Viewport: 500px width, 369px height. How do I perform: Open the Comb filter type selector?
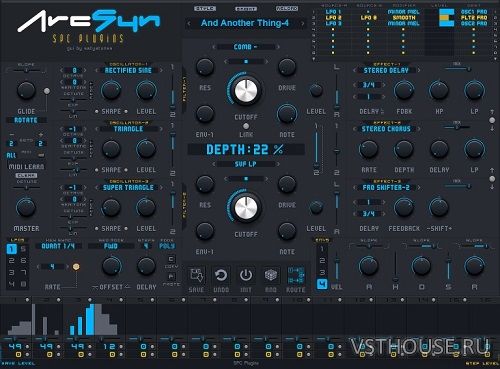pyautogui.click(x=246, y=47)
